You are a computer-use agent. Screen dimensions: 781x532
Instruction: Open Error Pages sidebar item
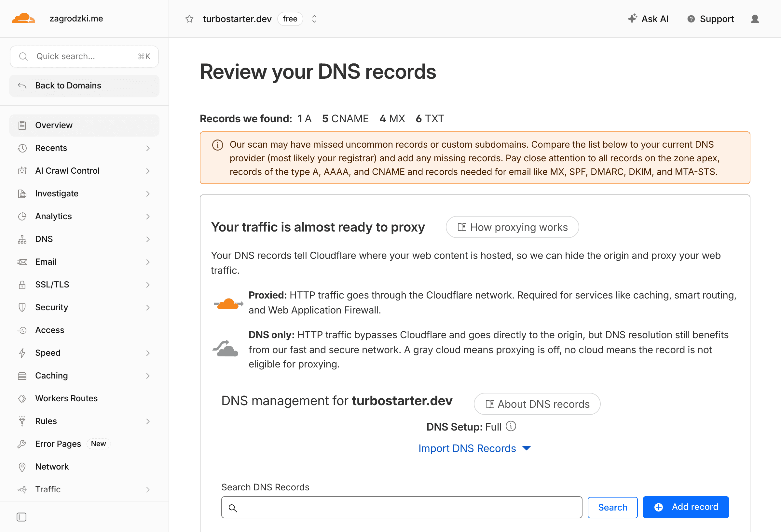click(84, 444)
